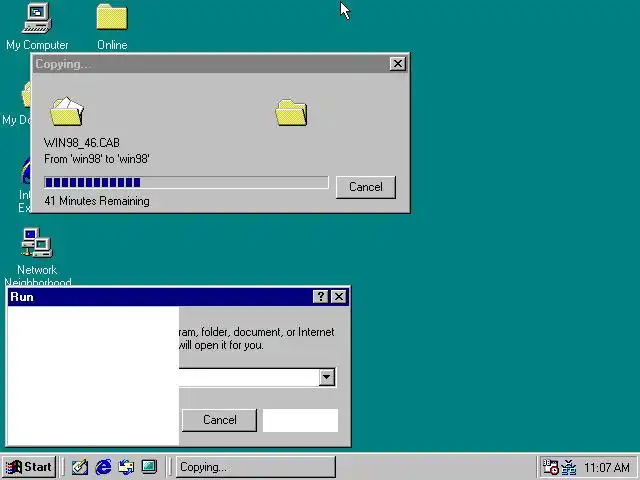Open the network tray icon
The height and width of the screenshot is (480, 640).
[x=569, y=467]
